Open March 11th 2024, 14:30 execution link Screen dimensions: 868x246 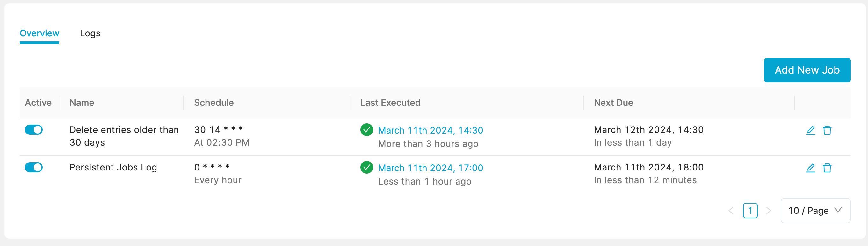(x=430, y=130)
